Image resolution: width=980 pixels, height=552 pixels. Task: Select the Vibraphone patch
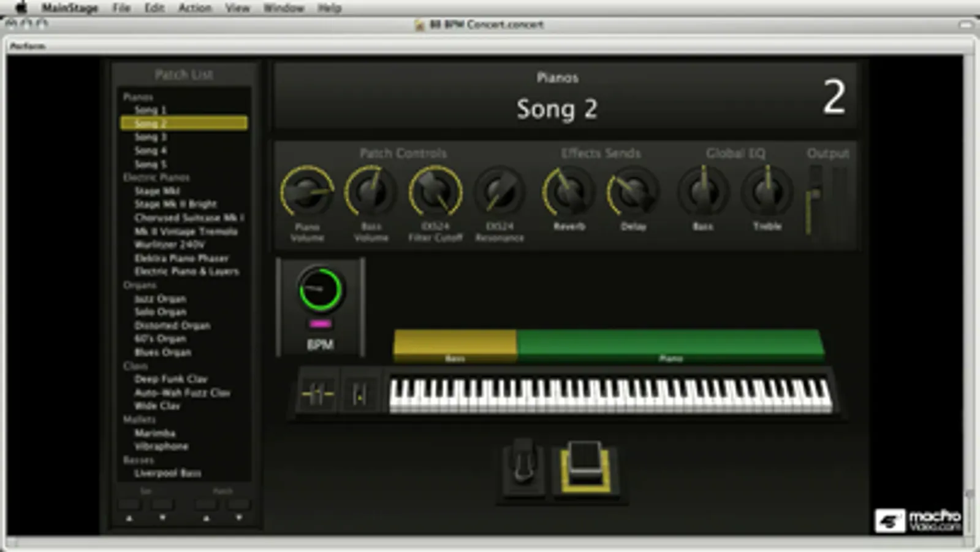coord(161,446)
